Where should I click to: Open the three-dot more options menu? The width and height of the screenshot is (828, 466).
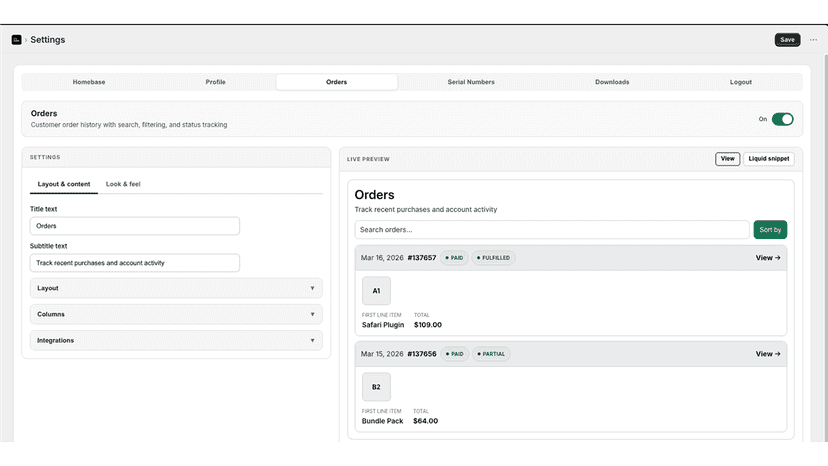[x=813, y=40]
